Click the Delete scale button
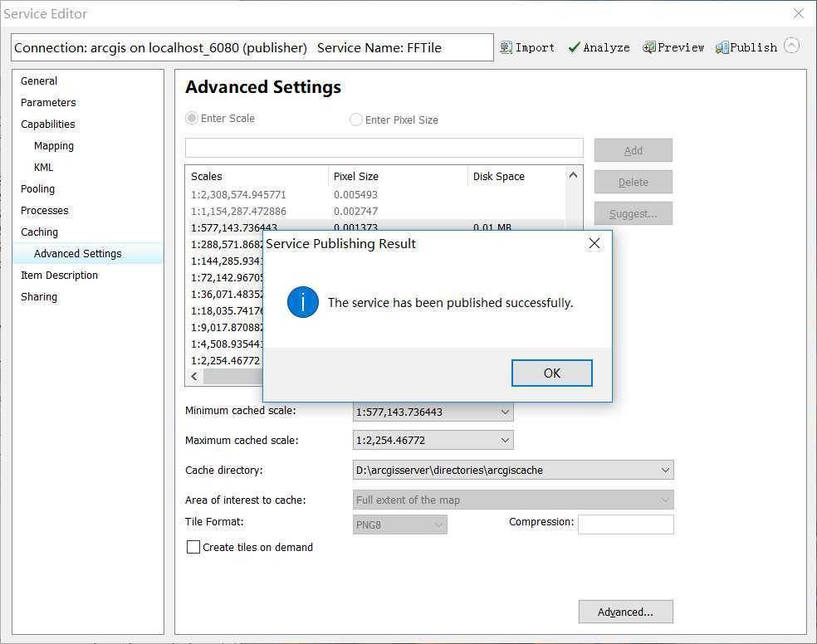Screen dimensions: 817x644 pyautogui.click(x=633, y=182)
